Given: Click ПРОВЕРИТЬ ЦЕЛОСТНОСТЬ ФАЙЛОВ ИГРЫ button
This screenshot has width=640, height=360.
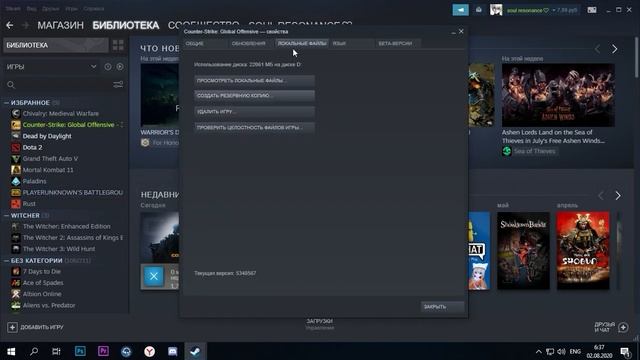Looking at the screenshot, I should [254, 127].
